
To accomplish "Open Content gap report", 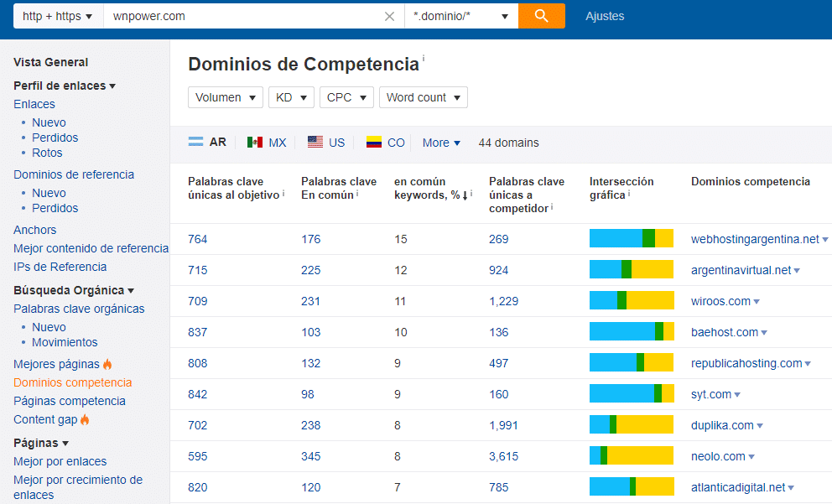I will [x=45, y=419].
